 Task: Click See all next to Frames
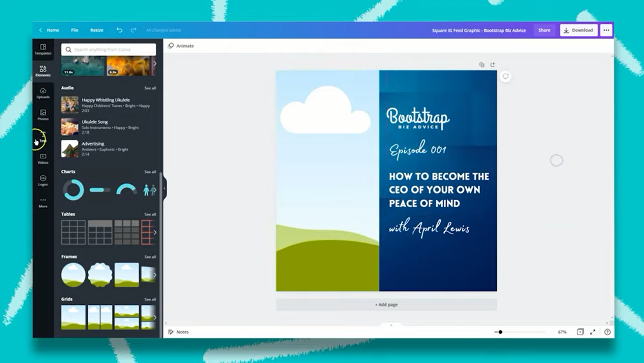click(x=150, y=257)
